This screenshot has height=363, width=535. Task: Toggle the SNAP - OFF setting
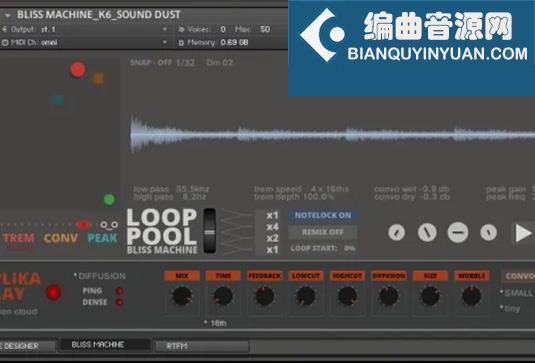coord(150,63)
